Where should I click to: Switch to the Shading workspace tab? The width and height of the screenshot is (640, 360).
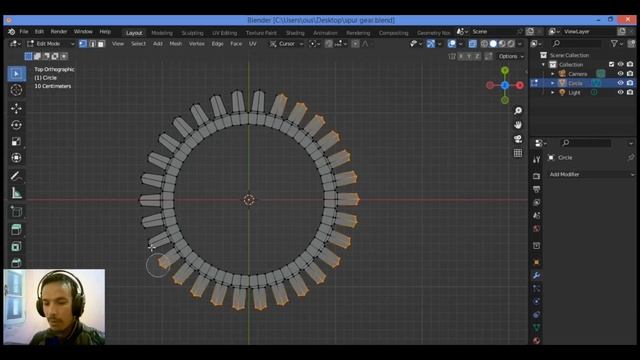(295, 33)
